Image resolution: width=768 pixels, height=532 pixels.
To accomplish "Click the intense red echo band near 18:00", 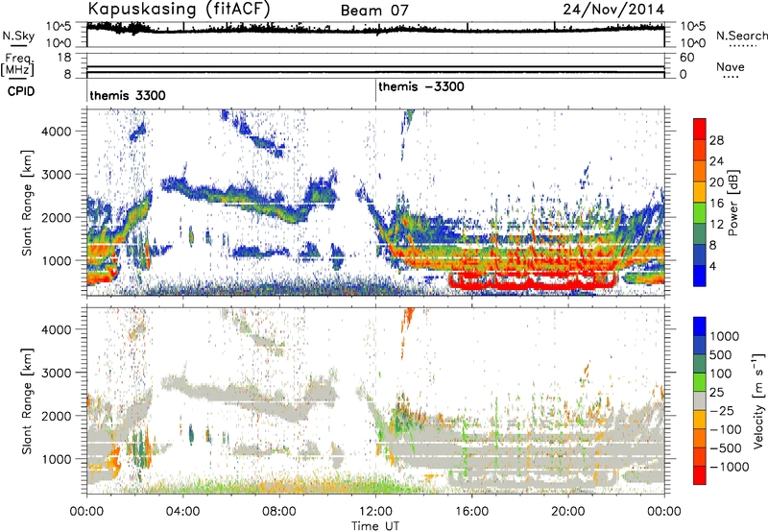I will tap(532, 282).
